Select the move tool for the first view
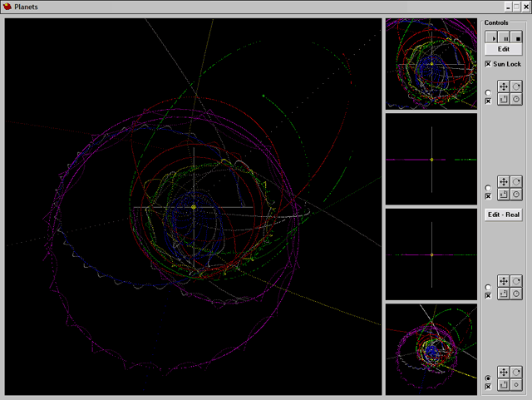The image size is (532, 400). point(504,86)
